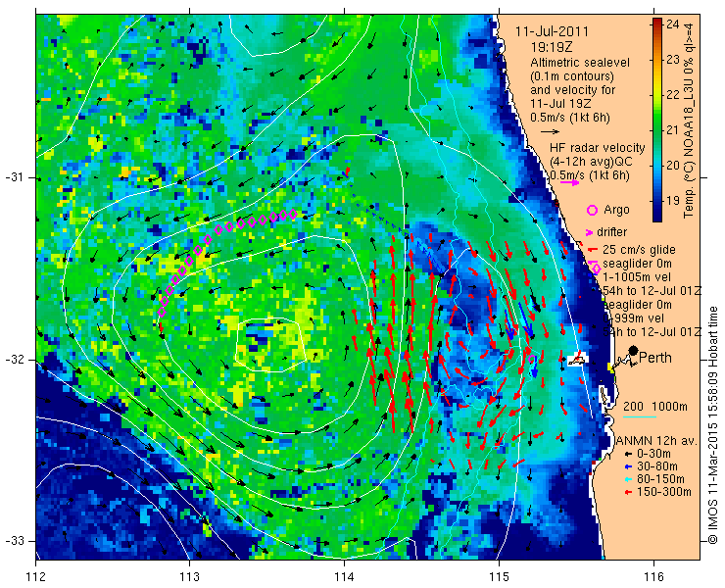Viewport: 725px width, 588px height.
Task: Click the 150-300m depth label
Action: pyautogui.click(x=664, y=492)
